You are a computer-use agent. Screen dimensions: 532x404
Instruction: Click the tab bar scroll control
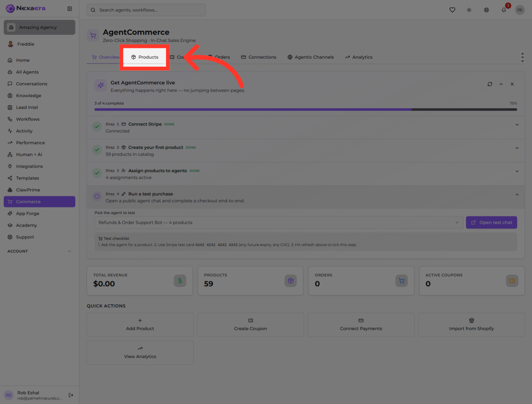522,57
